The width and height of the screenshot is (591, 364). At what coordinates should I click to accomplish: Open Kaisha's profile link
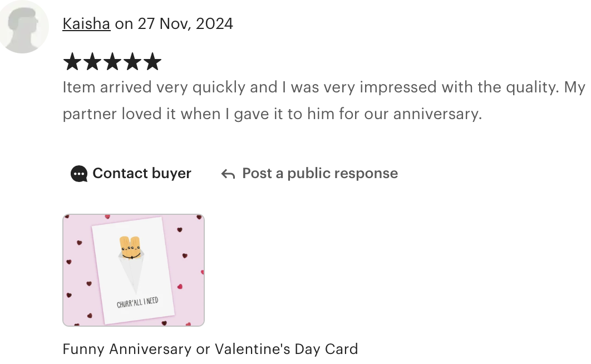86,24
